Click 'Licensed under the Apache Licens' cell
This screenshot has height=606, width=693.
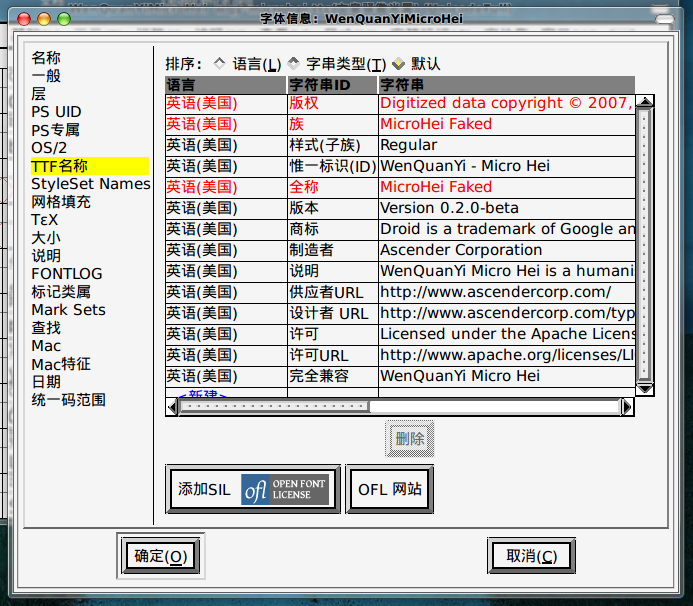507,334
